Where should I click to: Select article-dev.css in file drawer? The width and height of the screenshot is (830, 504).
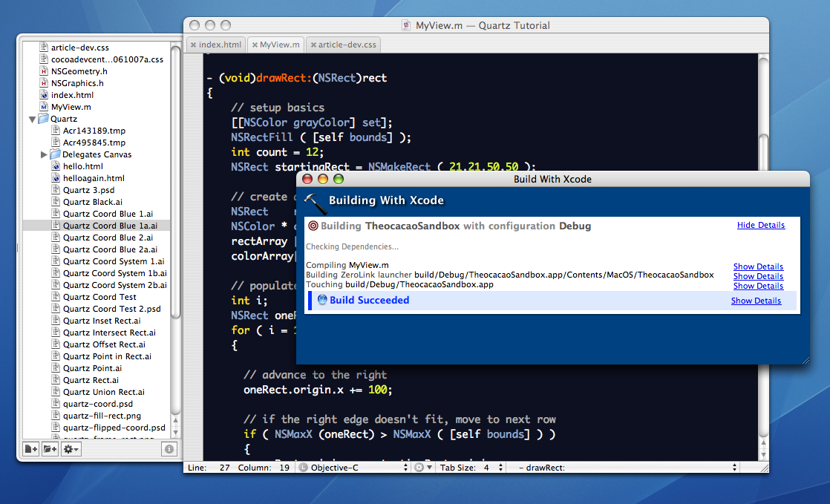(x=79, y=48)
